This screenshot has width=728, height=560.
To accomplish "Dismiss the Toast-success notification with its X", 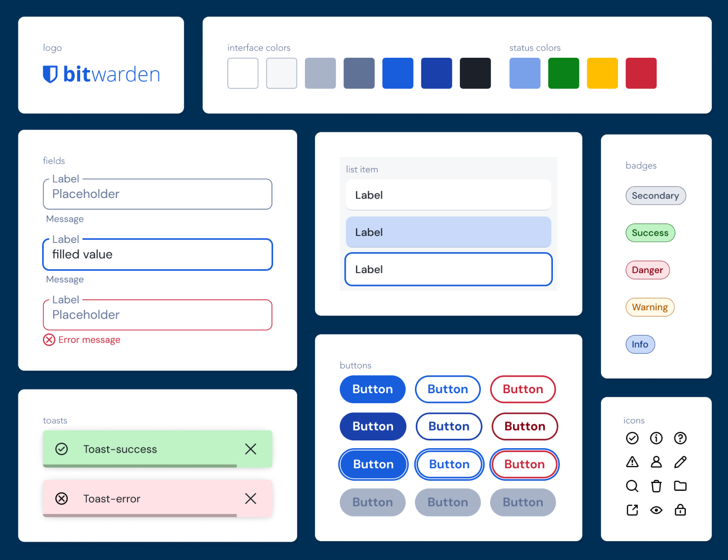I will click(x=250, y=449).
